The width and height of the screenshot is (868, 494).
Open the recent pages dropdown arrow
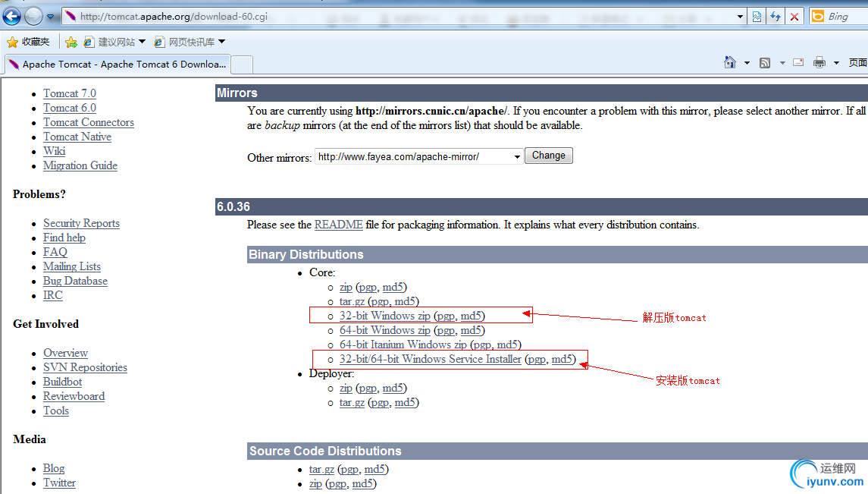[50, 17]
